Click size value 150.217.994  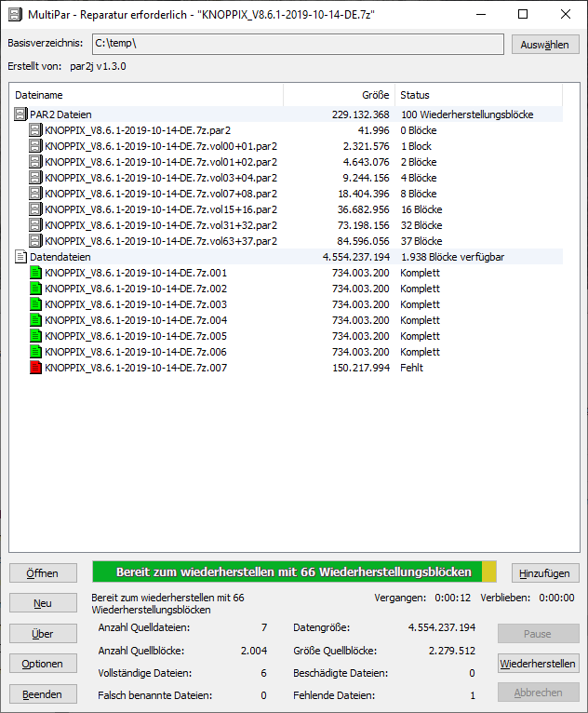pos(361,368)
